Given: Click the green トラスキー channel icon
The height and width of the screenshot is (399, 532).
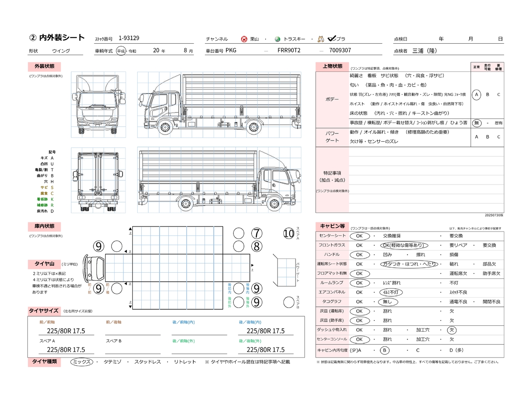Looking at the screenshot, I should point(278,39).
